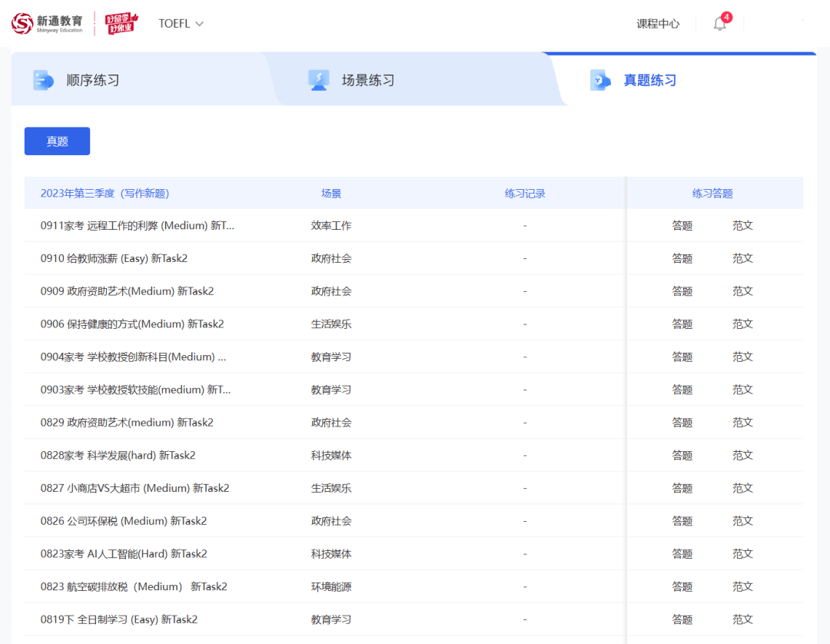Select row title 0828家考 科学发展(hard)
Image resolution: width=830 pixels, height=644 pixels.
pyautogui.click(x=118, y=455)
